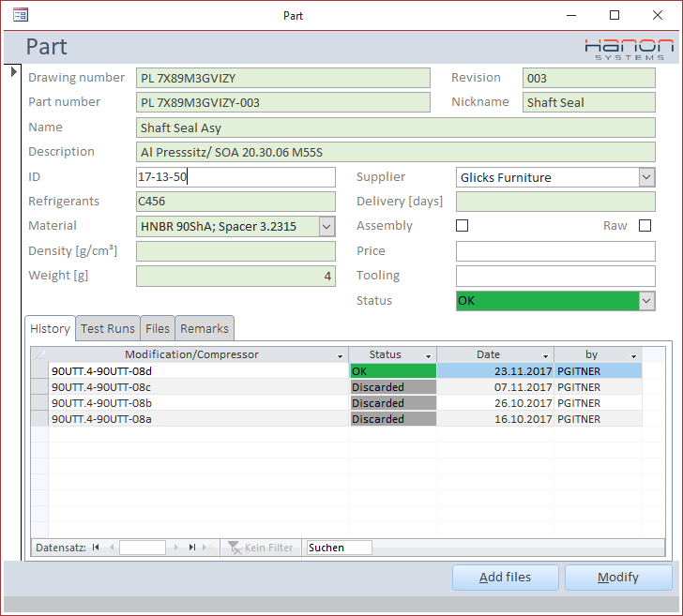Click the record selector arrow beside Drawing number
The image size is (683, 616).
(13, 71)
